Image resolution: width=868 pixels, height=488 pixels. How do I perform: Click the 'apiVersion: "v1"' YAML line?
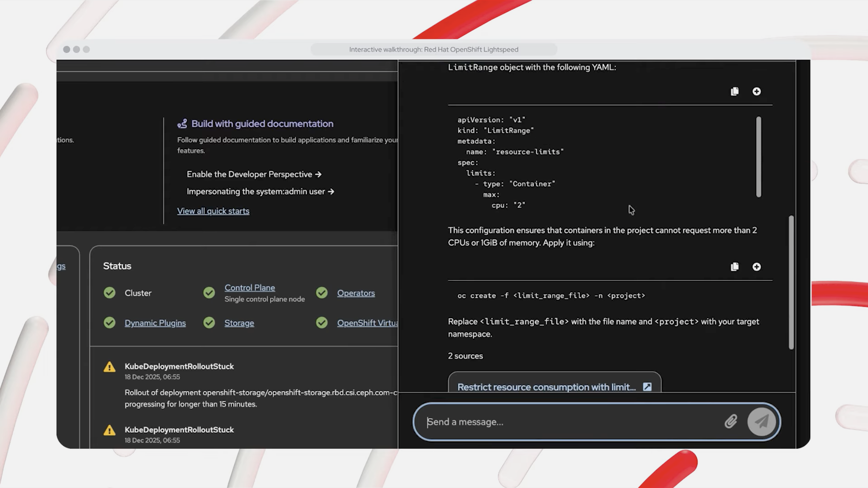point(491,120)
